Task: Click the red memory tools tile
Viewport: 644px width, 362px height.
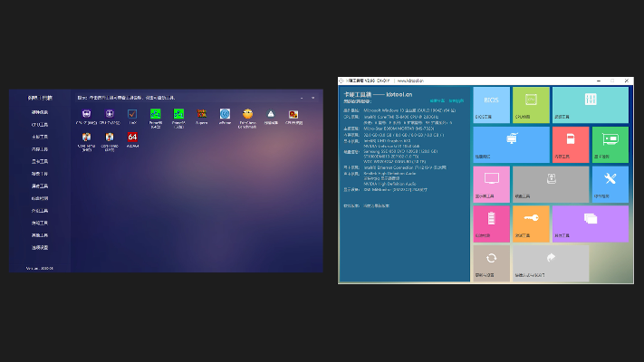Action: 570,144
